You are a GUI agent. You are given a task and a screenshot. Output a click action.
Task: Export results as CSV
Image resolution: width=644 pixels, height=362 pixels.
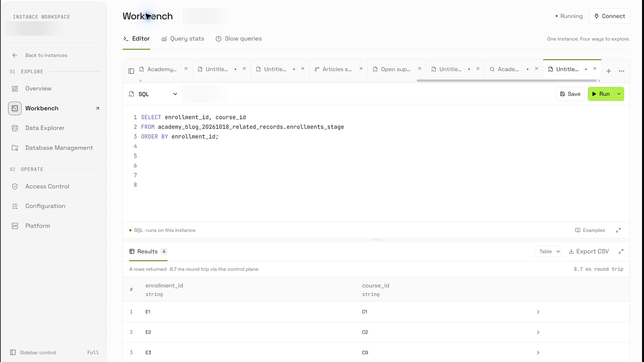click(589, 251)
